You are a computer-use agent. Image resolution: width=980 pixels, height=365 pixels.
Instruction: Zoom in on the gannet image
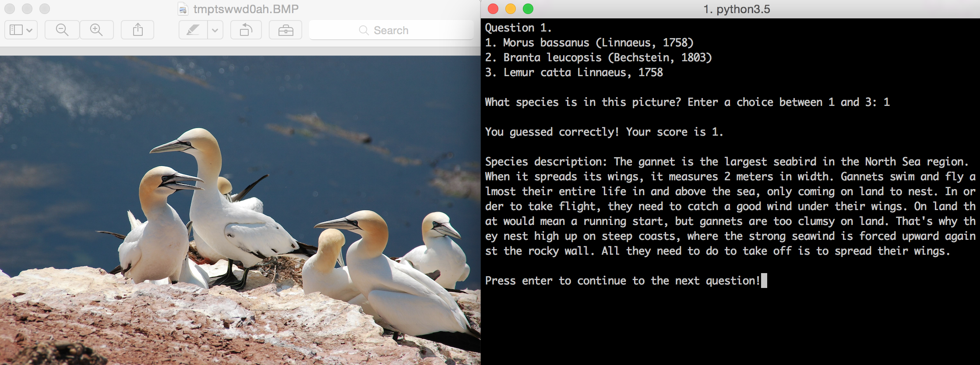(x=96, y=30)
